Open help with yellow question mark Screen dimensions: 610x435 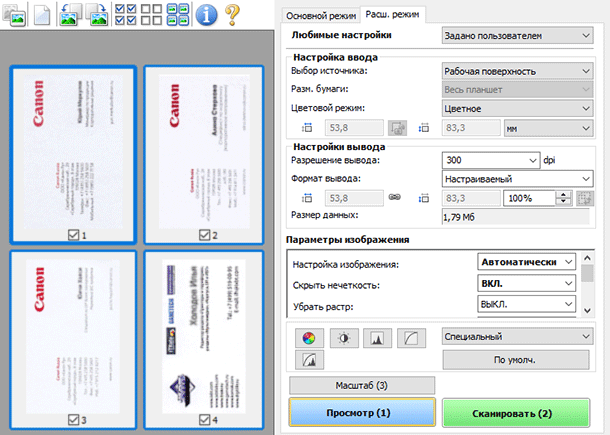(232, 15)
